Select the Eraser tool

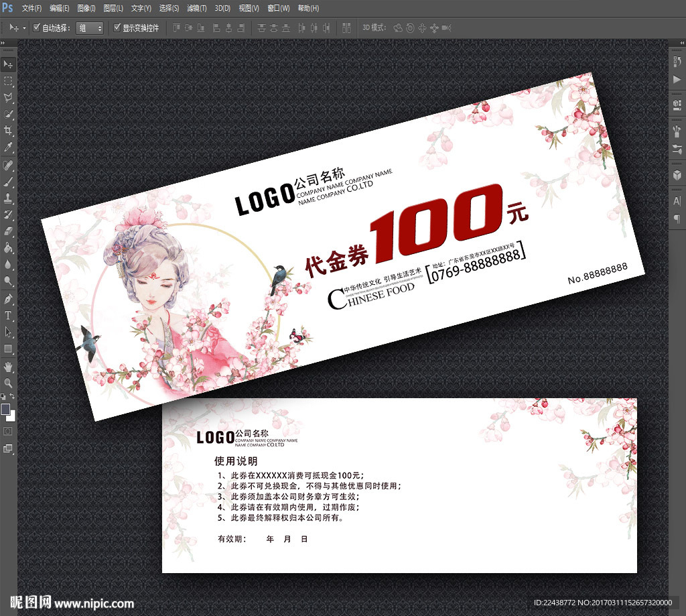pos(8,231)
